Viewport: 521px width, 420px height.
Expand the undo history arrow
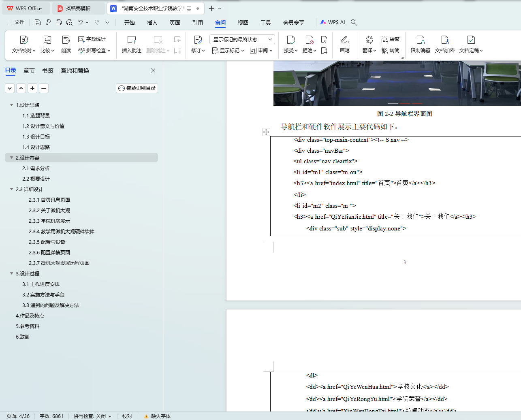click(x=87, y=22)
